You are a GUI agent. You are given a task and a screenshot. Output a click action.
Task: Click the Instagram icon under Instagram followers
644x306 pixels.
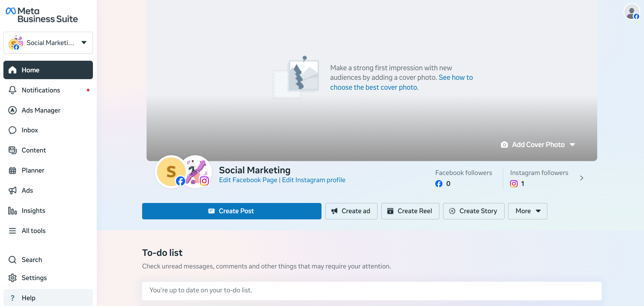click(x=514, y=184)
